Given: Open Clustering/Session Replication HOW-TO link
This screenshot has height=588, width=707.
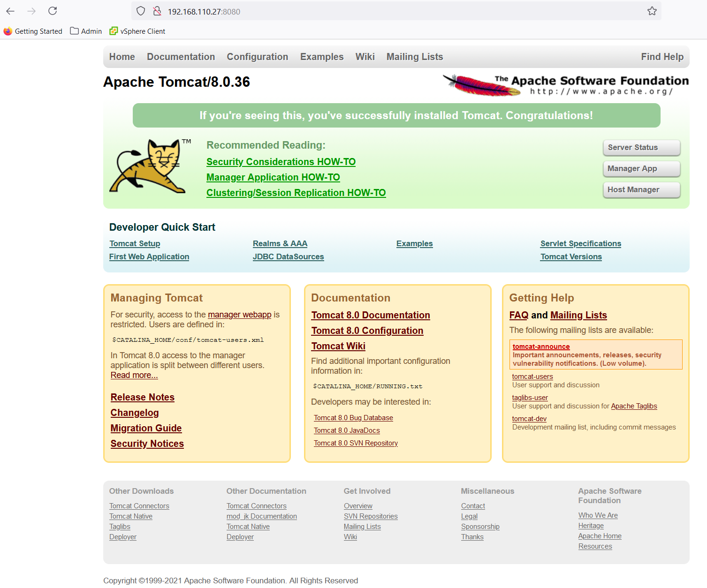Looking at the screenshot, I should click(x=296, y=193).
